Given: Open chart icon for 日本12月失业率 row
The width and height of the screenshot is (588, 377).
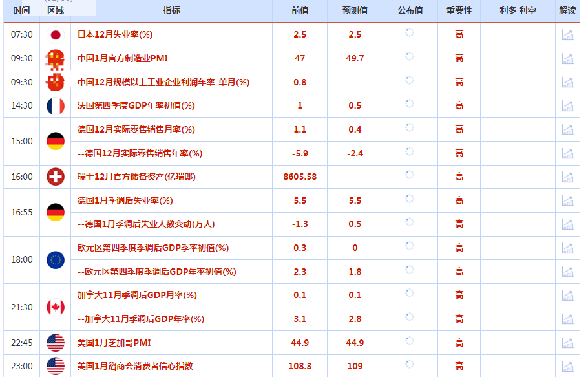Looking at the screenshot, I should (x=567, y=35).
